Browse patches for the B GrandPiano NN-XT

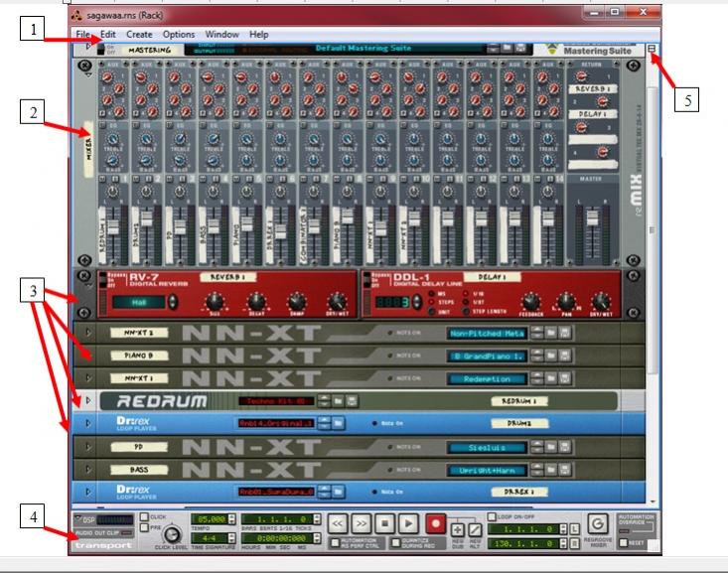[550, 356]
